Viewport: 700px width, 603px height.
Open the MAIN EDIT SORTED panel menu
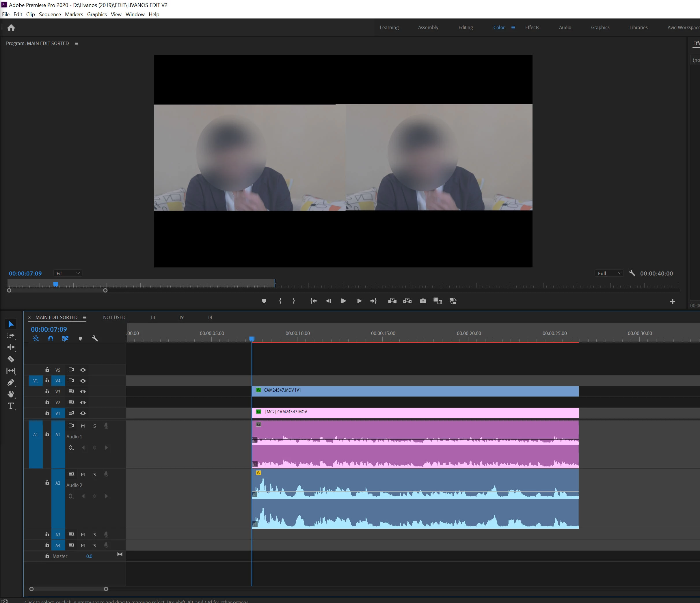(x=84, y=318)
